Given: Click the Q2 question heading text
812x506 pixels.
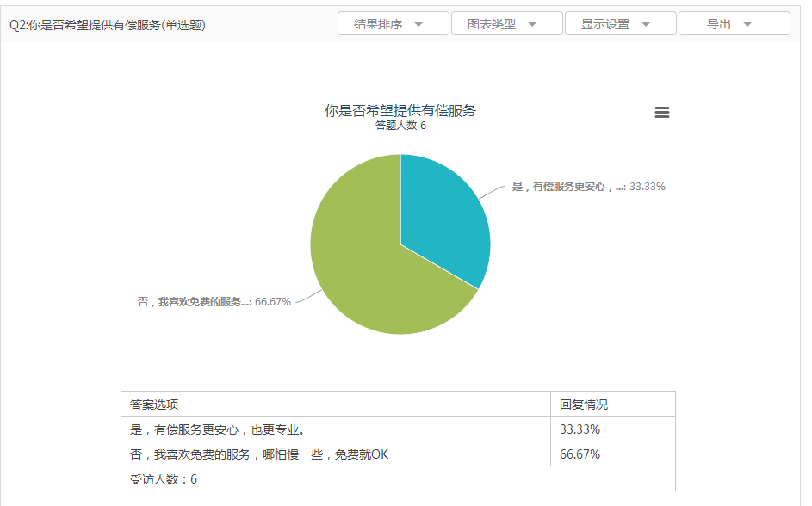Looking at the screenshot, I should pyautogui.click(x=108, y=25).
